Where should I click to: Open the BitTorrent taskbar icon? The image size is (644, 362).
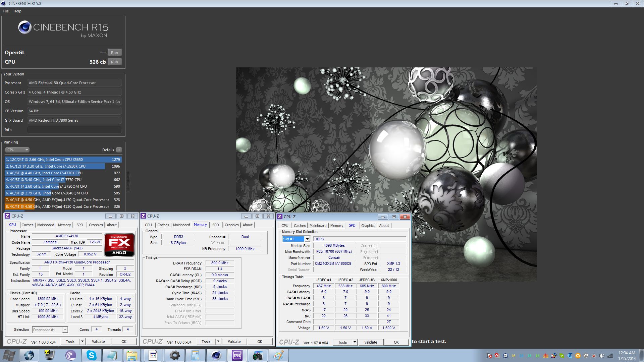coord(70,355)
